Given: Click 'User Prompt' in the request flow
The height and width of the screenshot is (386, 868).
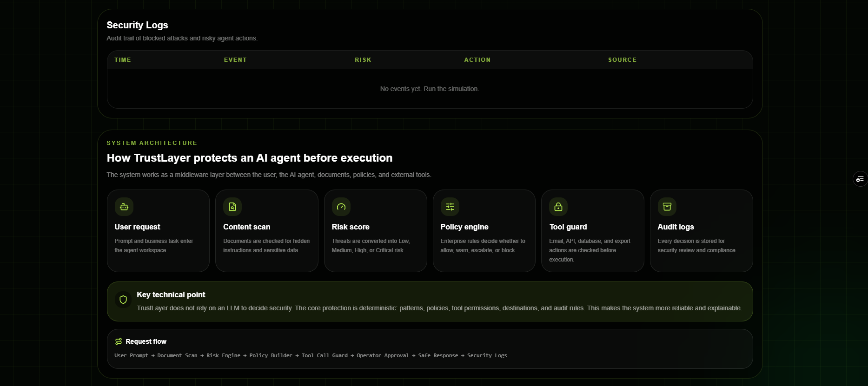Looking at the screenshot, I should (x=132, y=355).
